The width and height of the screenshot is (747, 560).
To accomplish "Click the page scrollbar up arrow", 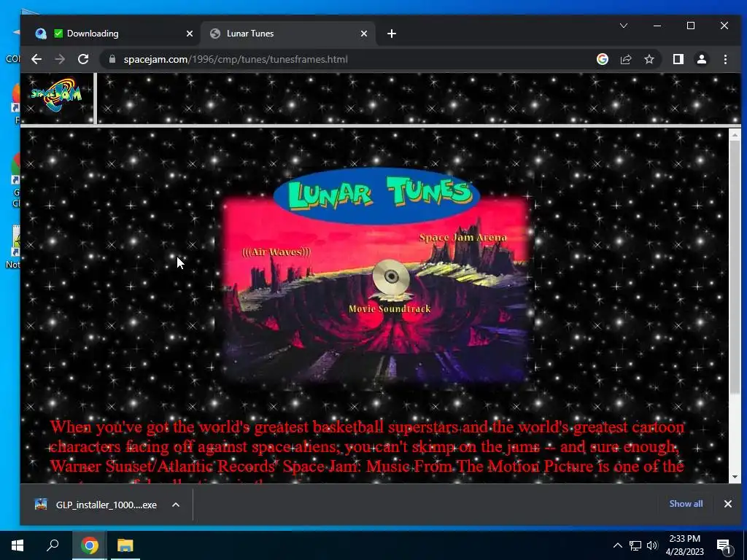I will click(735, 135).
